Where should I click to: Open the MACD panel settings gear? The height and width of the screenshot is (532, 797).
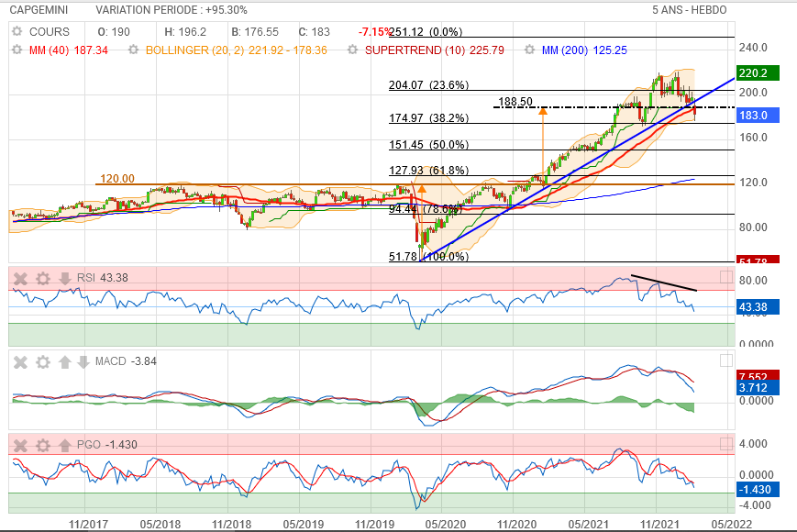click(43, 361)
